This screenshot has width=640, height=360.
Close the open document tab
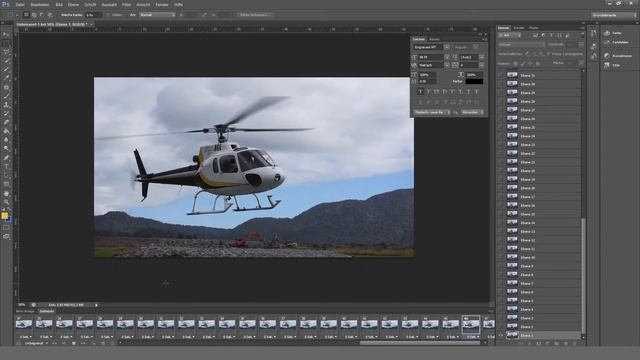point(91,24)
